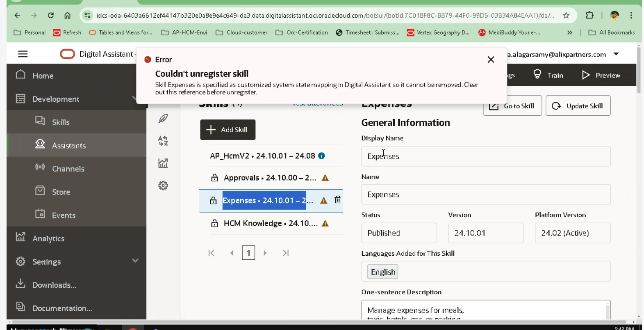
Task: Go back in browser history
Action: tap(17, 16)
